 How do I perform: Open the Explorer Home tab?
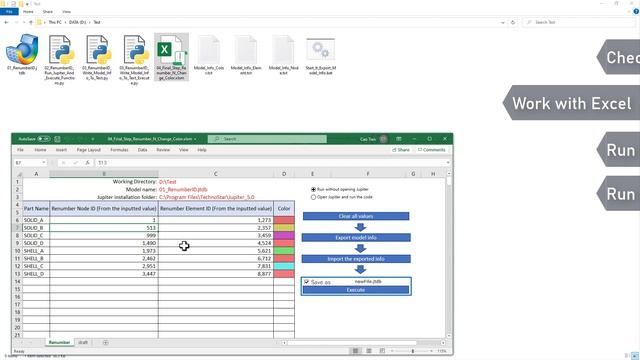point(28,12)
